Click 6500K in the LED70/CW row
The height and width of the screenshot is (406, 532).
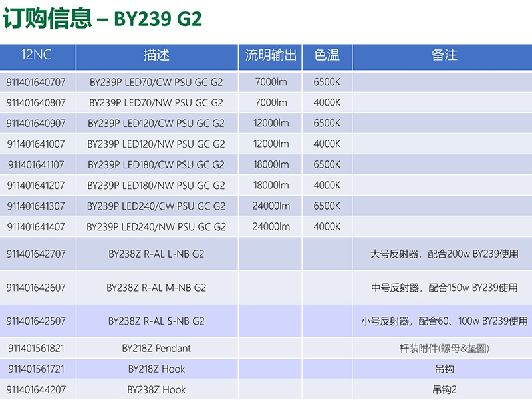point(327,82)
